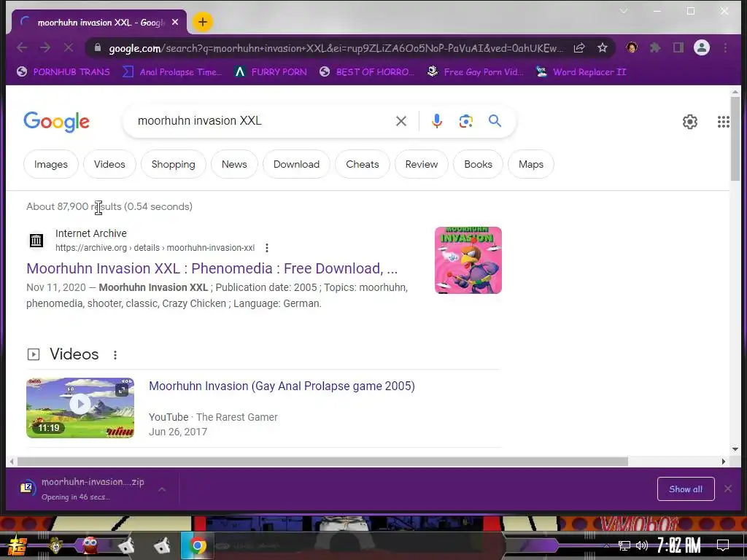Image resolution: width=747 pixels, height=560 pixels.
Task: Click the Google logo
Action: 57,122
